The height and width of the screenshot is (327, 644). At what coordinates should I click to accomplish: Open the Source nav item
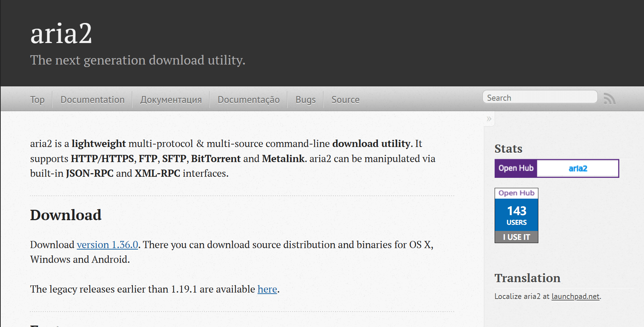pos(345,100)
